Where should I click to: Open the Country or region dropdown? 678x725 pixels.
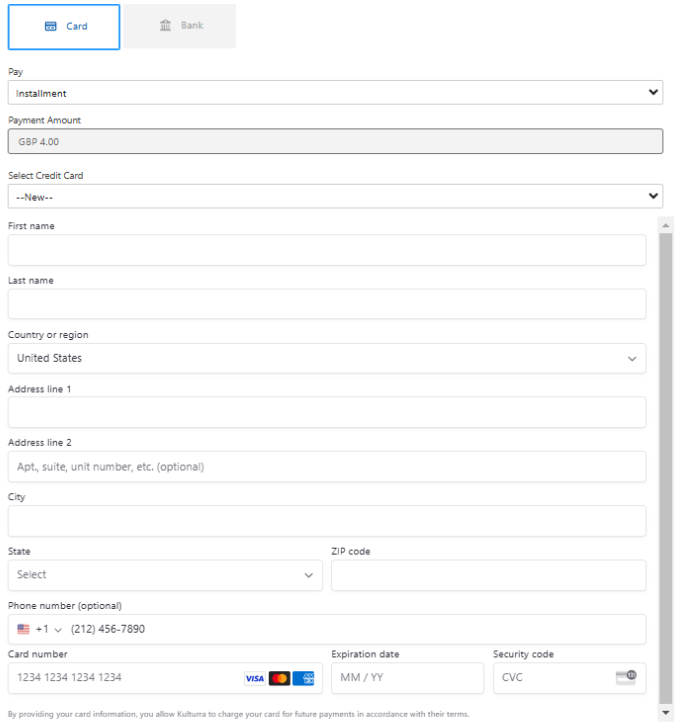coord(327,358)
